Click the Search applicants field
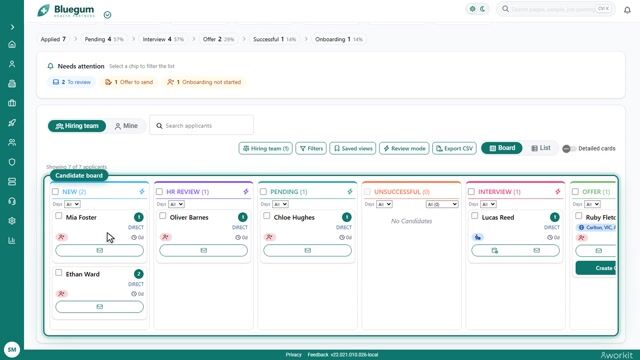Viewport: 640px width, 360px height. [x=202, y=126]
